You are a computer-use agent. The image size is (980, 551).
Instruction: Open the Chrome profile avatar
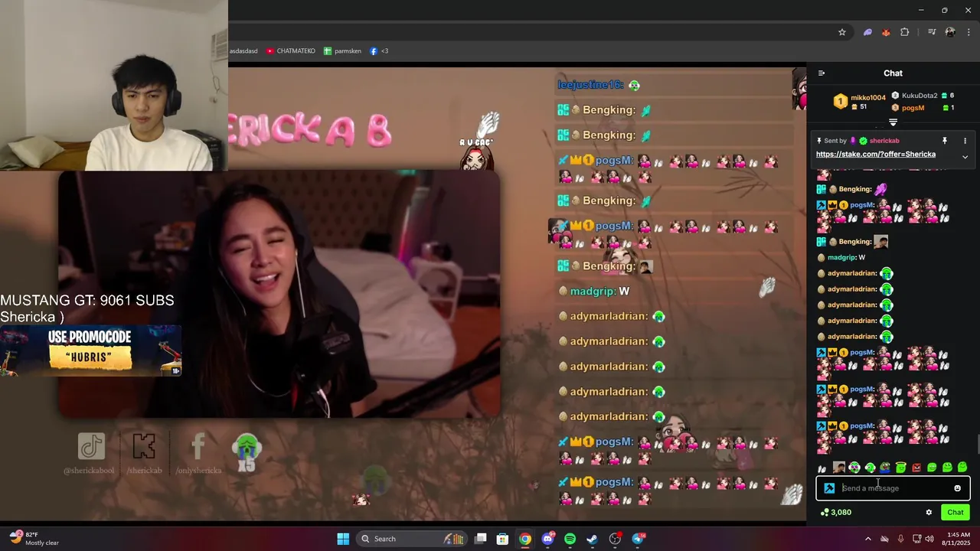[x=950, y=32]
